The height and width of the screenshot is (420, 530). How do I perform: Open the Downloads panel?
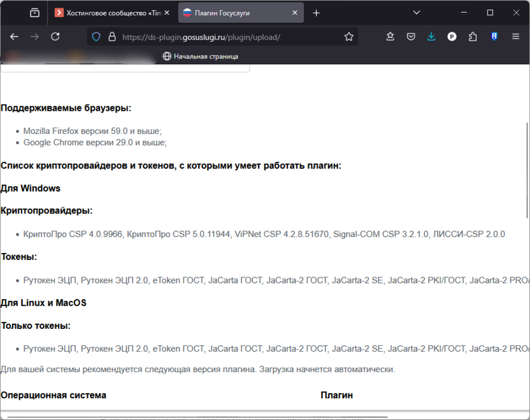(x=431, y=37)
